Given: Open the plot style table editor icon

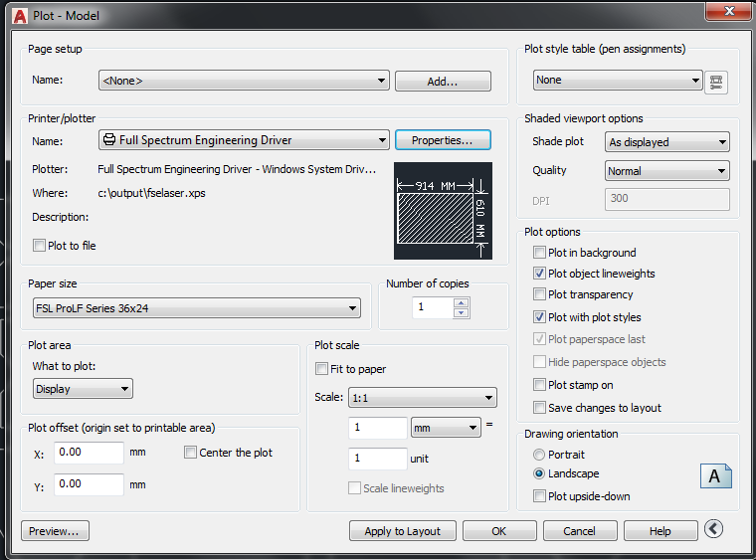Looking at the screenshot, I should point(716,83).
